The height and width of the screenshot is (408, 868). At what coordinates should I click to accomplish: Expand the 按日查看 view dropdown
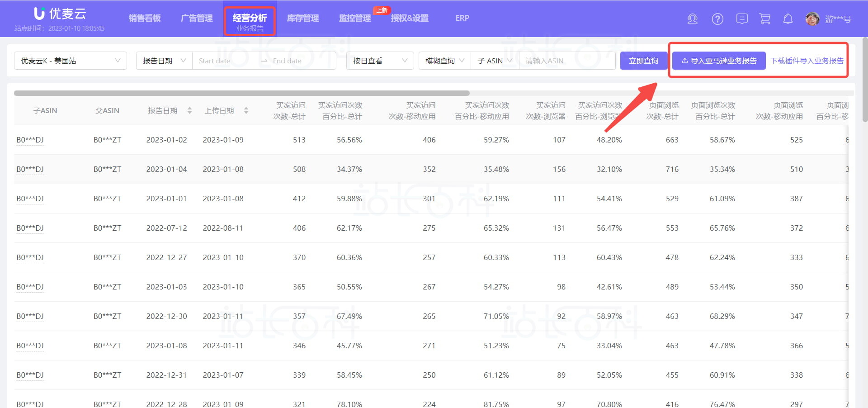tap(380, 61)
